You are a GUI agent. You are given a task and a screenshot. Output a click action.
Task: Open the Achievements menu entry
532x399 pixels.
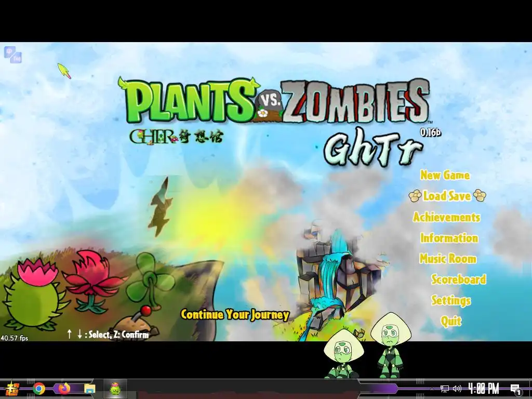click(446, 217)
